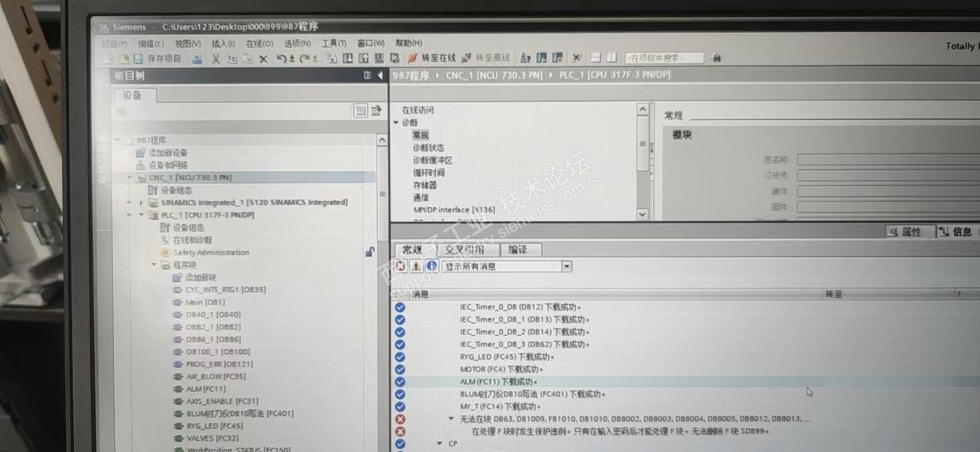Click 添加新设备 in the project tree
Screen dimensions: 980x452
tap(168, 153)
